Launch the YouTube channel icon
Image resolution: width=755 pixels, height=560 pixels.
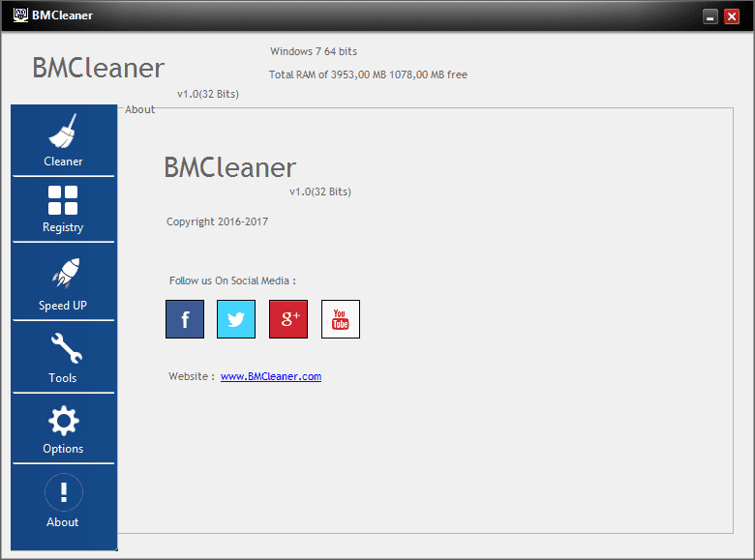(341, 319)
